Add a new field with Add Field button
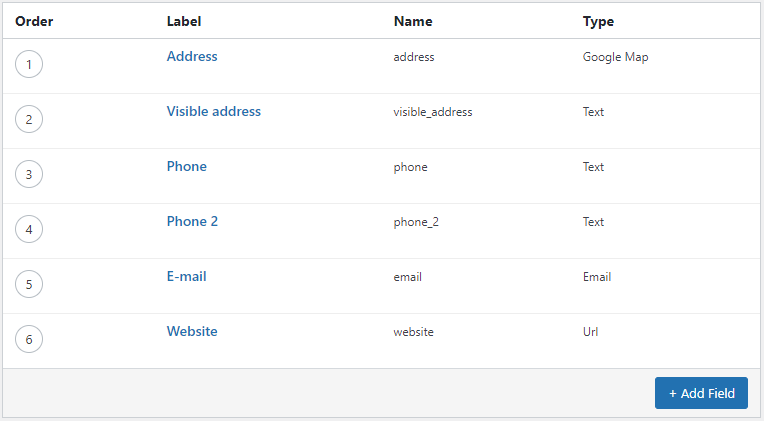 click(701, 393)
